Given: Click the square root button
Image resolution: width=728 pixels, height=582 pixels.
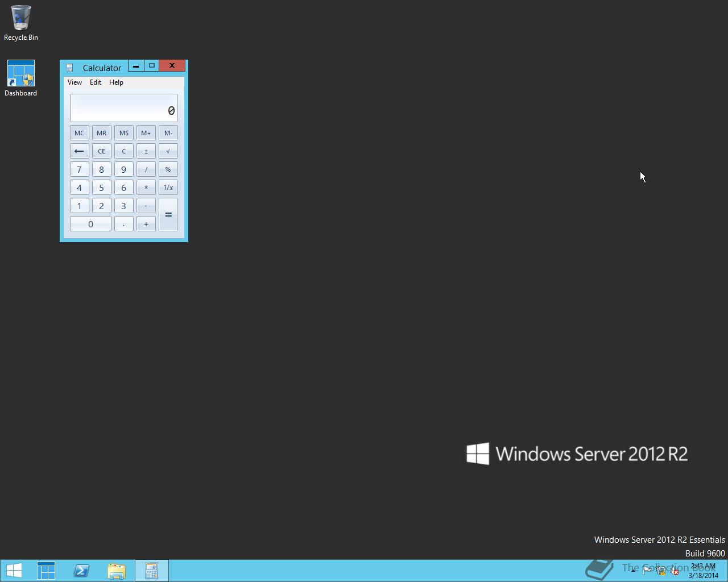Looking at the screenshot, I should click(168, 151).
